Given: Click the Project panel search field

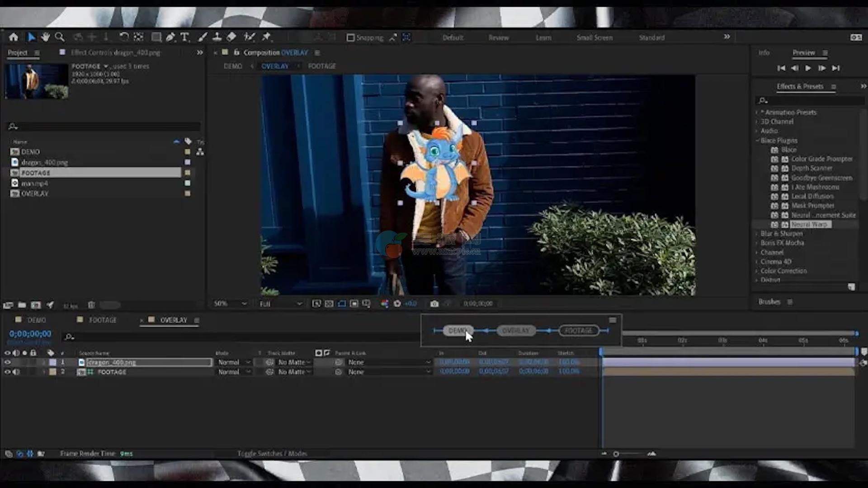Looking at the screenshot, I should [104, 127].
